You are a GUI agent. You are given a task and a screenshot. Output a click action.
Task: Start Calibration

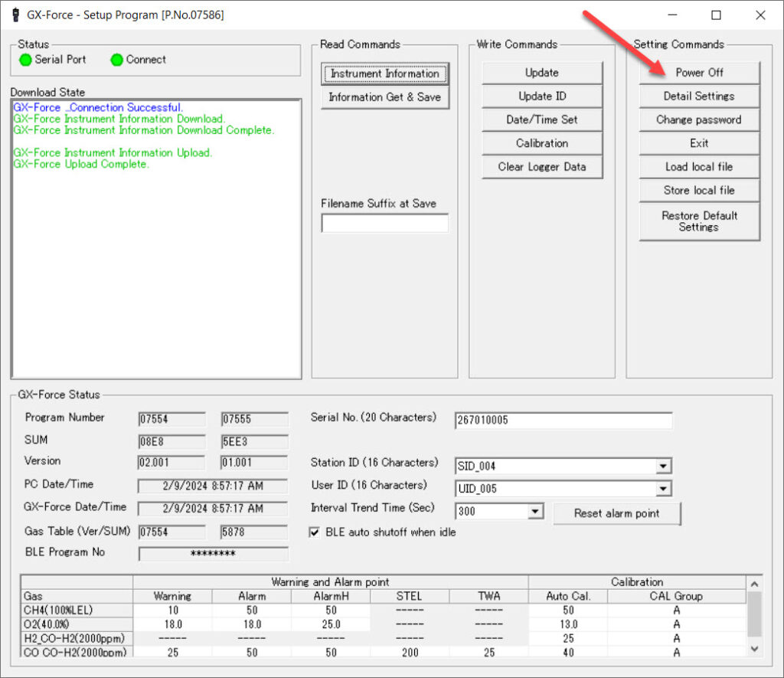[541, 143]
